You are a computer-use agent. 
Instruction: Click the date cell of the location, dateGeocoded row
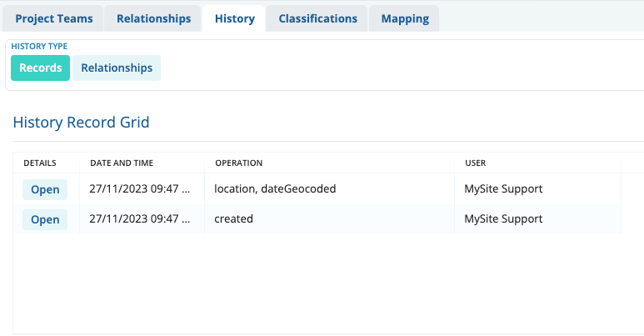[x=142, y=188]
